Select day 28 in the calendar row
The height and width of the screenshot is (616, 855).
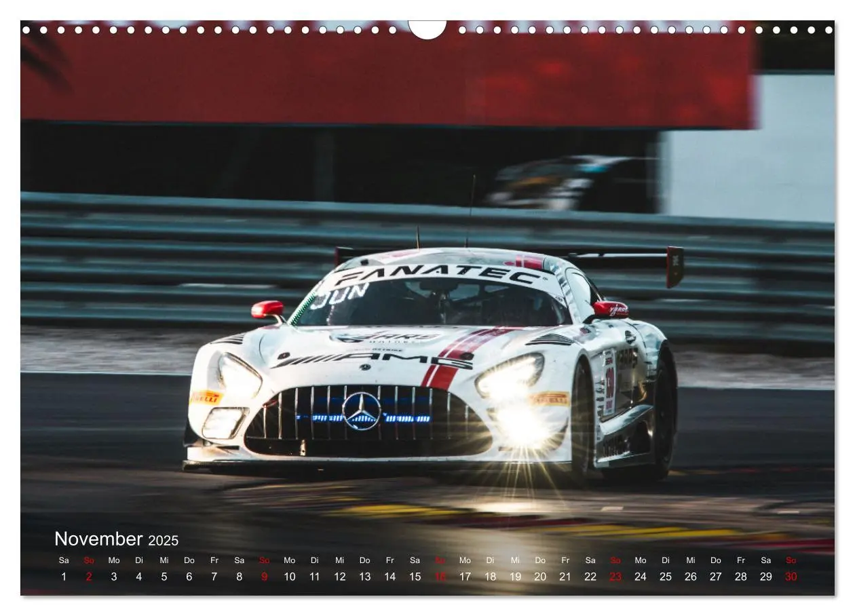click(x=741, y=577)
